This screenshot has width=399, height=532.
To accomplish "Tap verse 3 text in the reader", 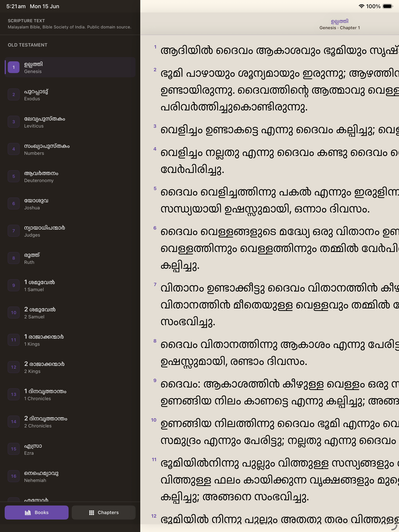I will coord(280,130).
